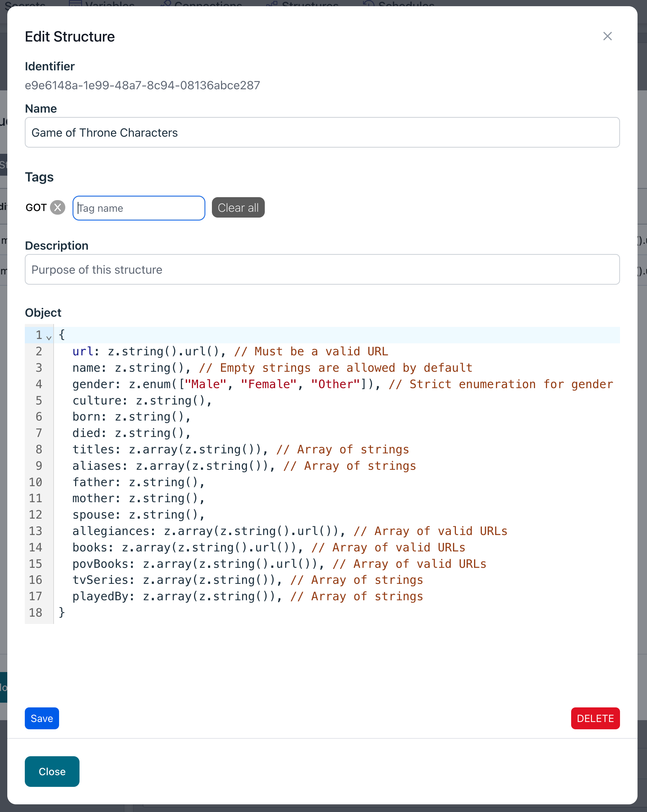Click the teal Close button
Image resolution: width=647 pixels, height=812 pixels.
pyautogui.click(x=52, y=771)
